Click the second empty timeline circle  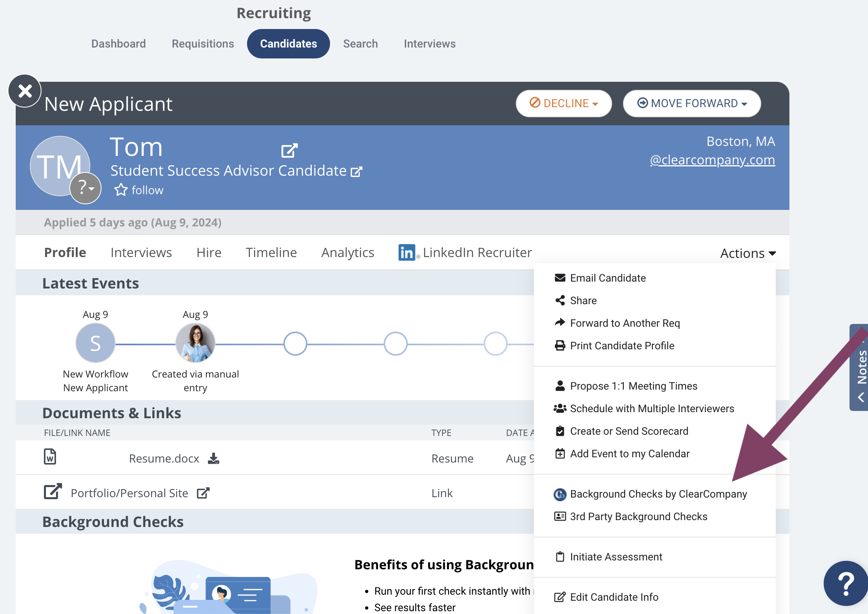click(x=395, y=344)
